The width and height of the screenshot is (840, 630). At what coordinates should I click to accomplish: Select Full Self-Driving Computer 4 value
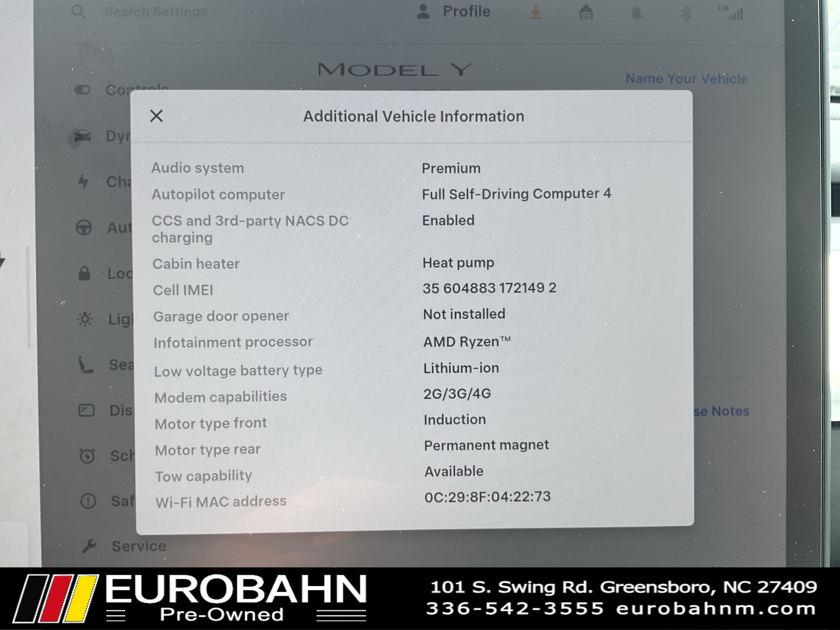coord(516,194)
